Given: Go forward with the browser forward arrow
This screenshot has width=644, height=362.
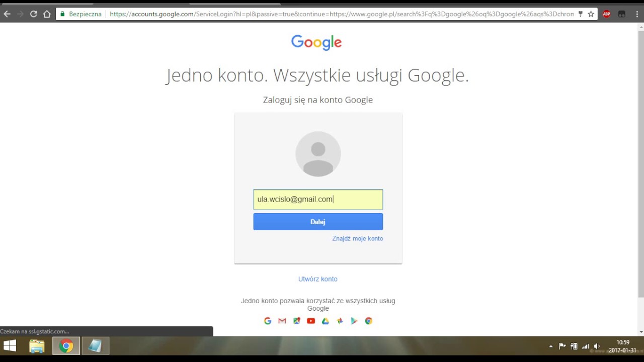Looking at the screenshot, I should click(20, 14).
